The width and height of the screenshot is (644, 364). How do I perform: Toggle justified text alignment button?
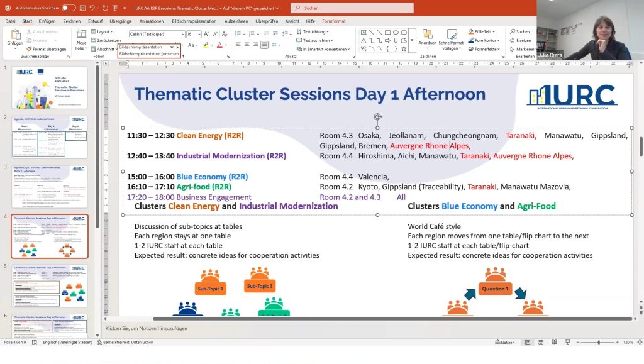tap(264, 45)
